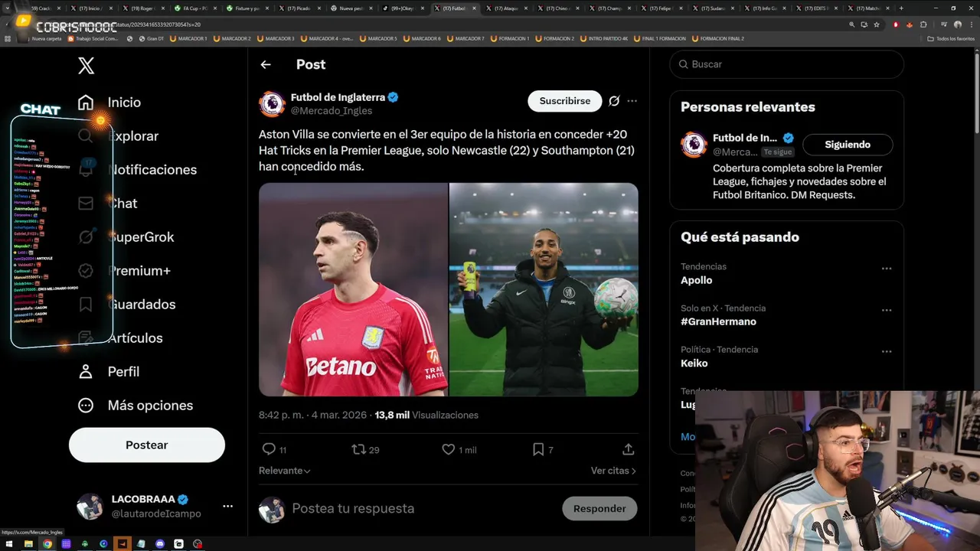Click the Responder button
This screenshot has height=551, width=980.
(x=599, y=508)
